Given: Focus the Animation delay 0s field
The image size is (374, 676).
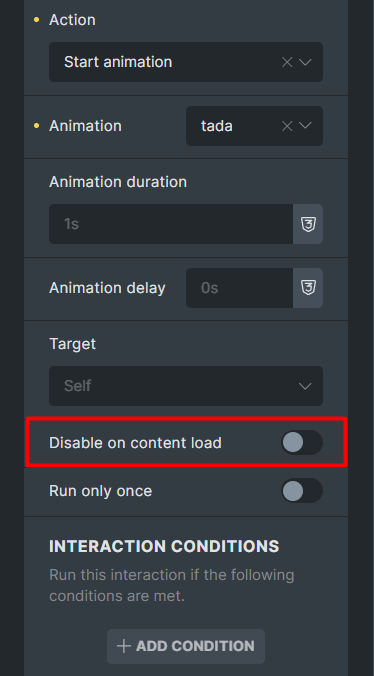Looking at the screenshot, I should (x=240, y=288).
